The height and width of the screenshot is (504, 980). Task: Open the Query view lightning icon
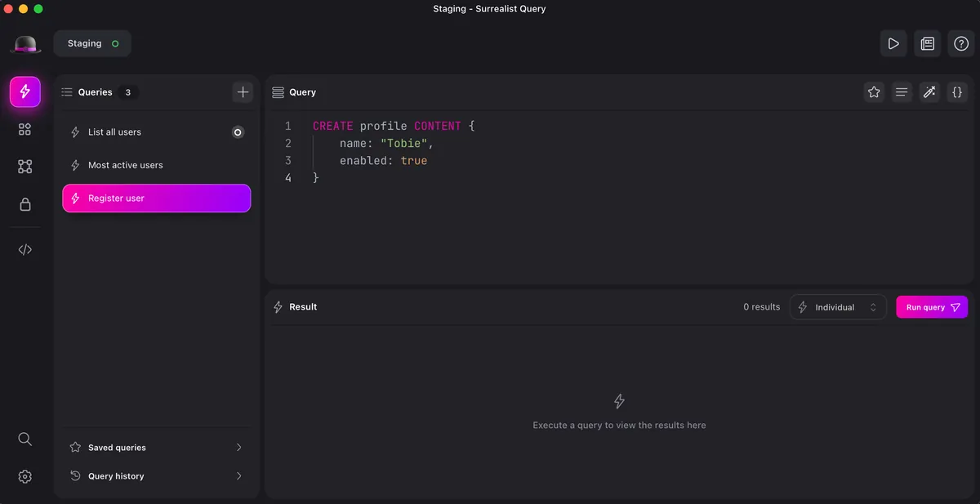pos(25,91)
